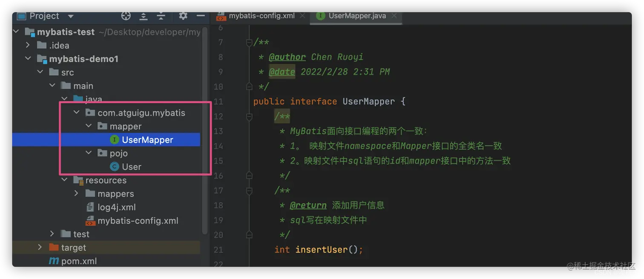Click the User class icon
Image resolution: width=644 pixels, height=279 pixels.
tap(114, 167)
